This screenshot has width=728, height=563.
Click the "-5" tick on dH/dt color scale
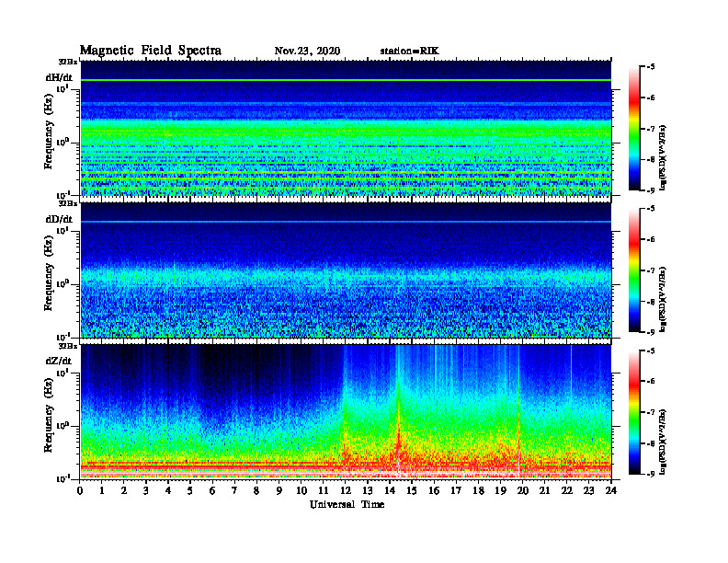click(651, 67)
